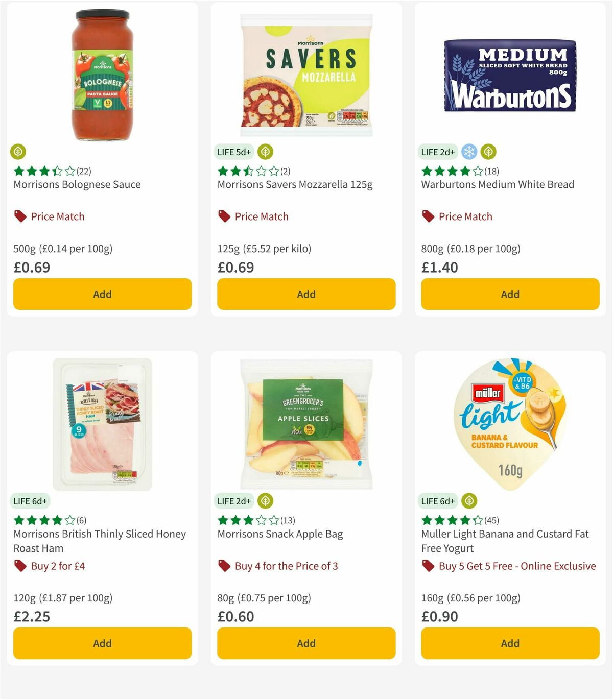Add Muller Light Banana yogurt to basket
This screenshot has height=700, width=613.
click(x=510, y=643)
